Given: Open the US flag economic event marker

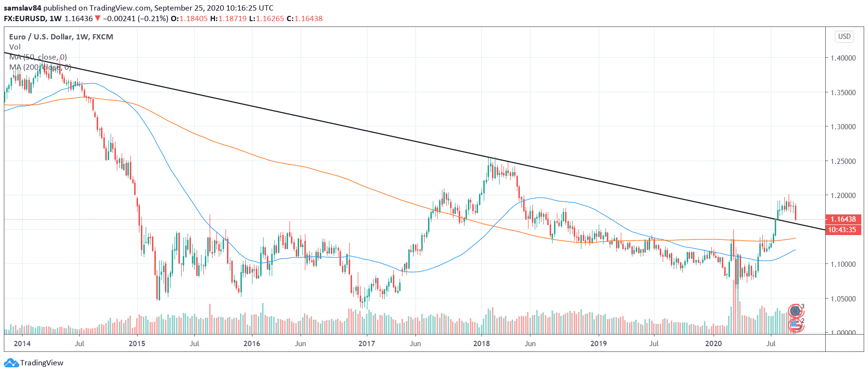Looking at the screenshot, I should [x=795, y=325].
